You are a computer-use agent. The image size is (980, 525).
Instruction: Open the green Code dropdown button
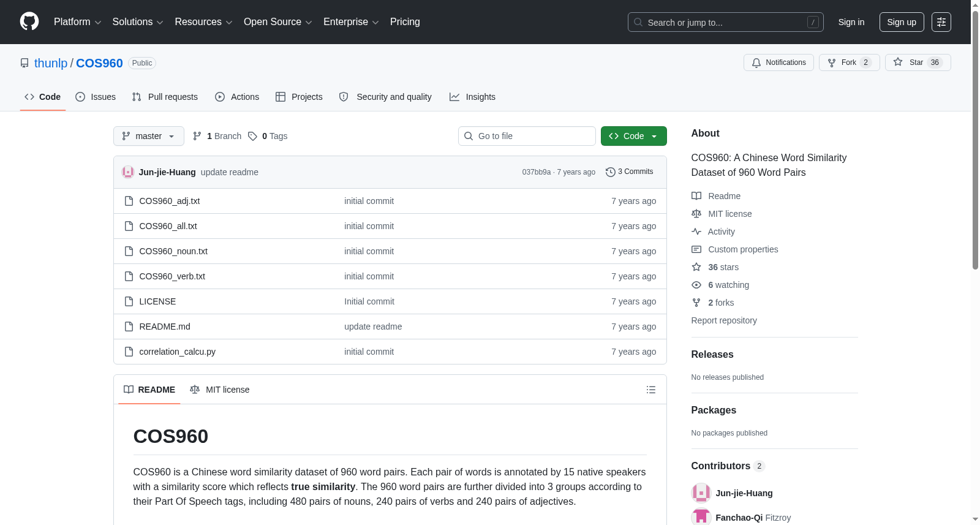pos(634,136)
